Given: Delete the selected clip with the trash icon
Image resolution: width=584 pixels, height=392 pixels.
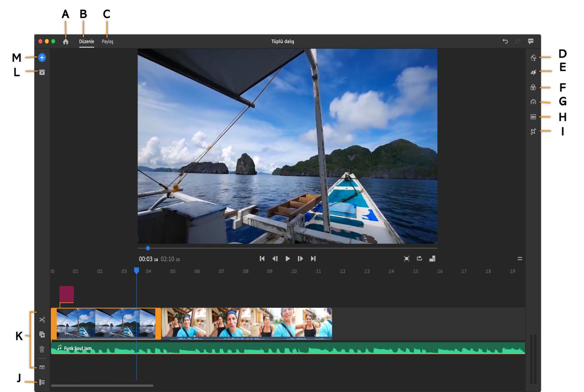Looking at the screenshot, I should [42, 349].
